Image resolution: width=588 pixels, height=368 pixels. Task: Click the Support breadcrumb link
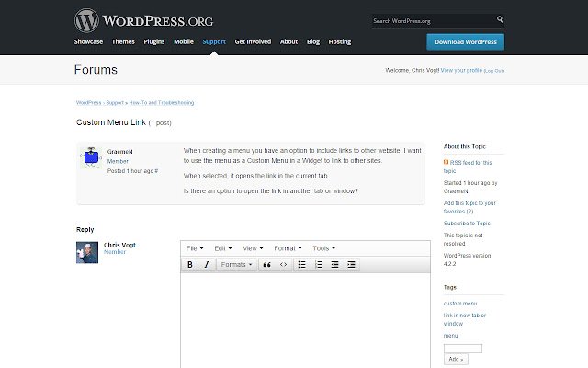(x=115, y=103)
